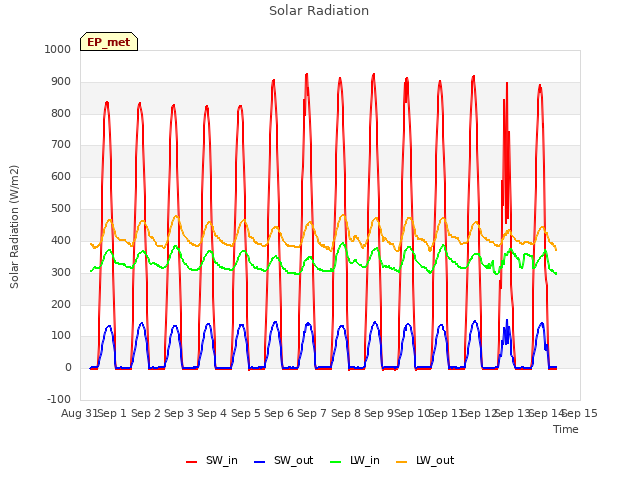
Task: Click the -100 y-axis tick label
Action: (59, 399)
